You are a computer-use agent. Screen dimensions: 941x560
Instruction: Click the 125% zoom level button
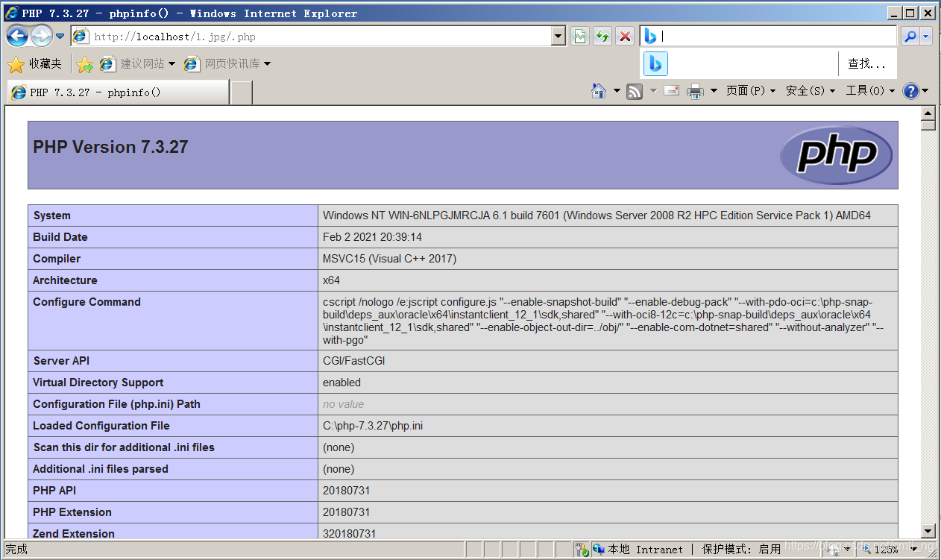[x=880, y=550]
